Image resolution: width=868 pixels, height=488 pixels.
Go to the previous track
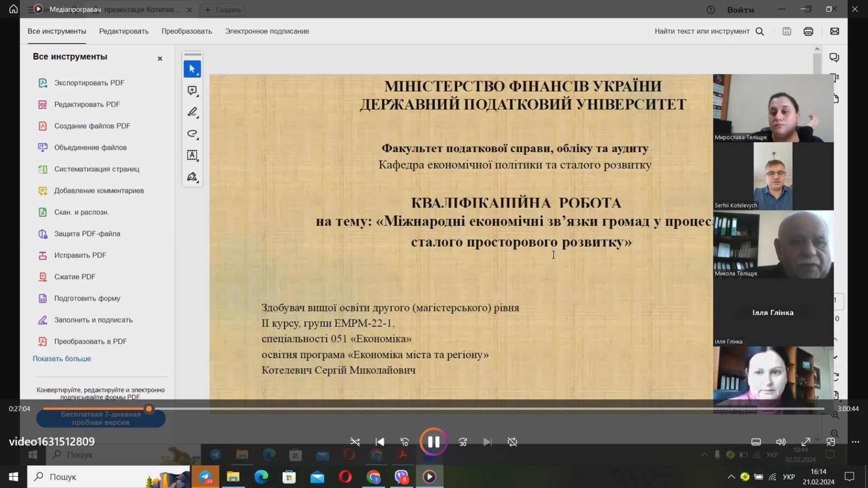(380, 442)
